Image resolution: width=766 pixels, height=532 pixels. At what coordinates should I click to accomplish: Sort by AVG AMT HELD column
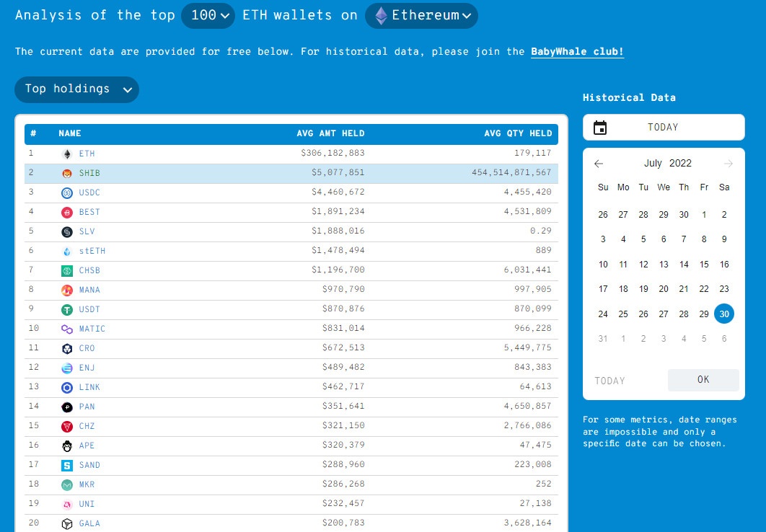coord(330,133)
